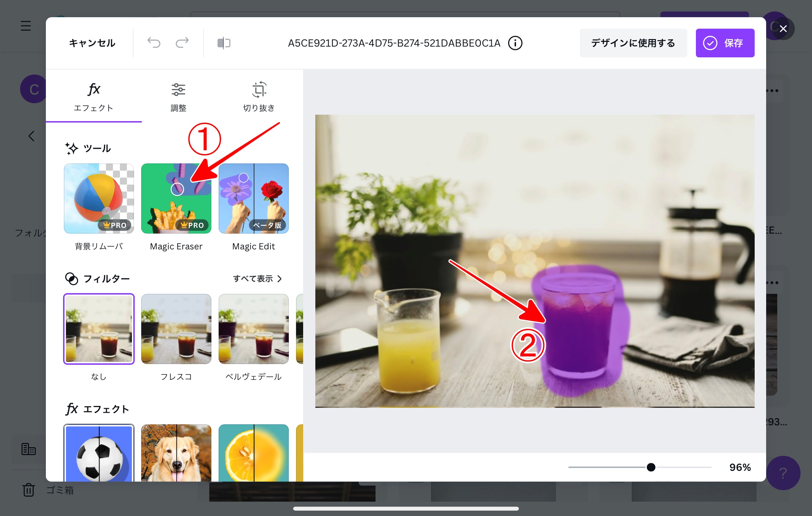Close the editor with the X button
The image size is (812, 516).
(783, 29)
